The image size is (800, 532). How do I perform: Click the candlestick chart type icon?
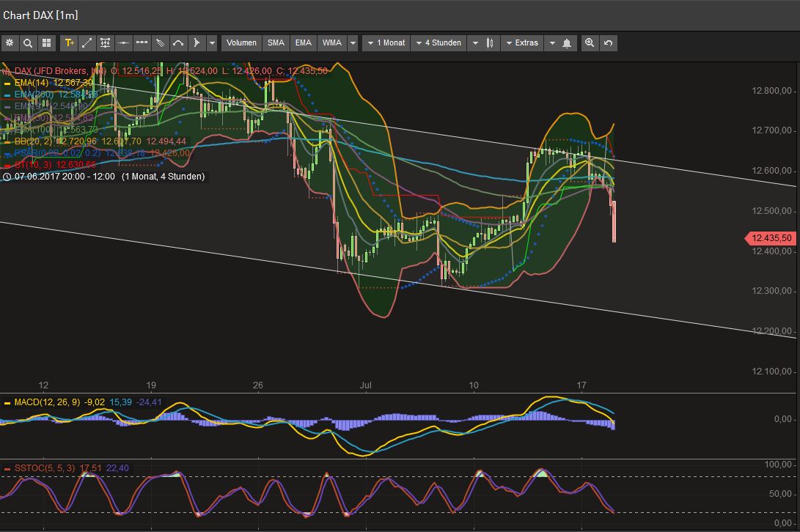tap(490, 43)
